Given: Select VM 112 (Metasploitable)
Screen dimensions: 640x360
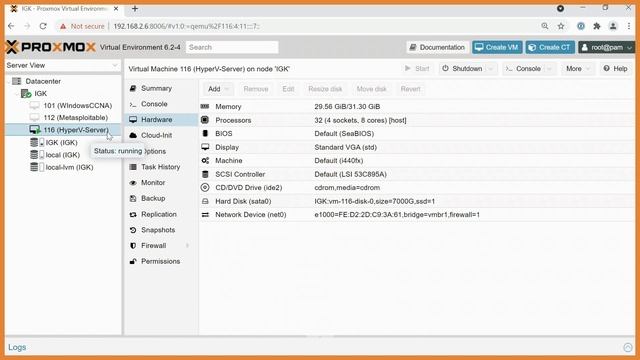Looking at the screenshot, I should 76,118.
